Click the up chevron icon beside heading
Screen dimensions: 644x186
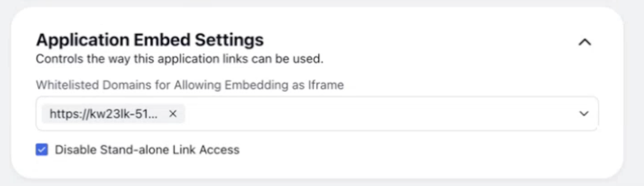pos(584,43)
